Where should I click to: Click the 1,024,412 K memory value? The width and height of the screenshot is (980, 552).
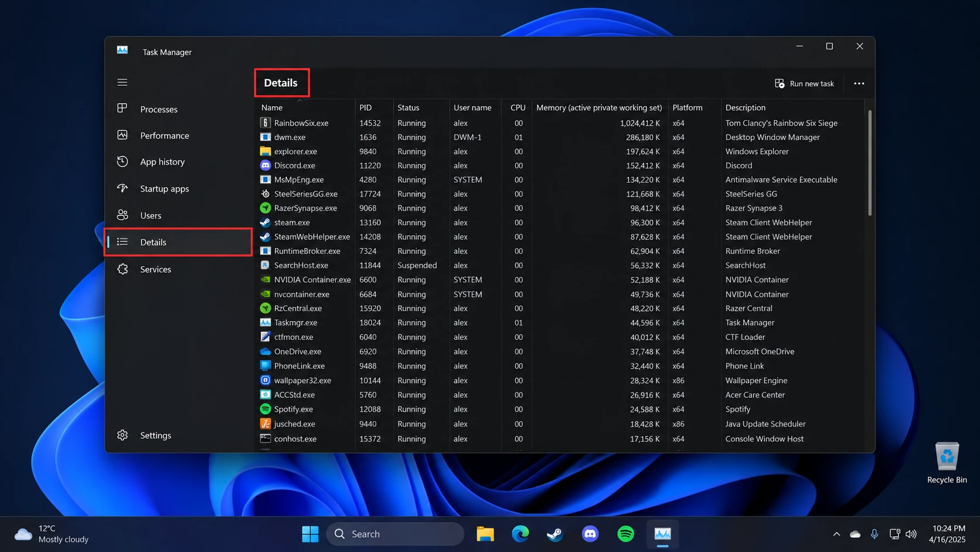[x=640, y=123]
